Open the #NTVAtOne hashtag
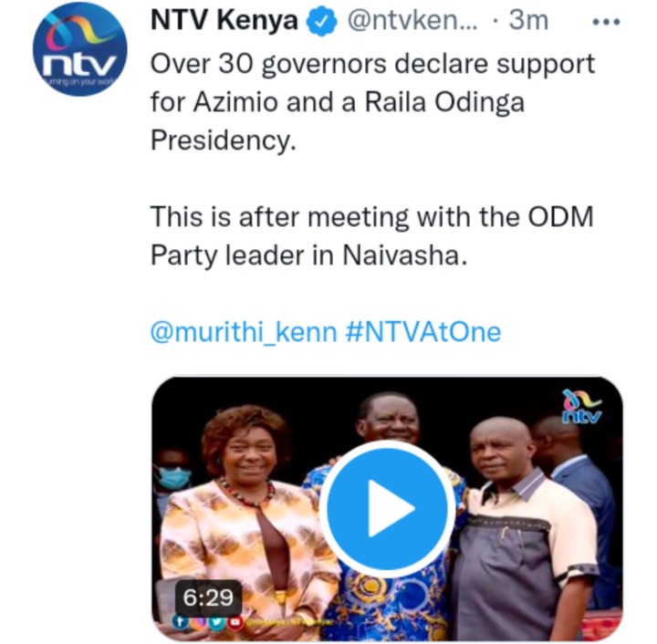 tap(423, 332)
